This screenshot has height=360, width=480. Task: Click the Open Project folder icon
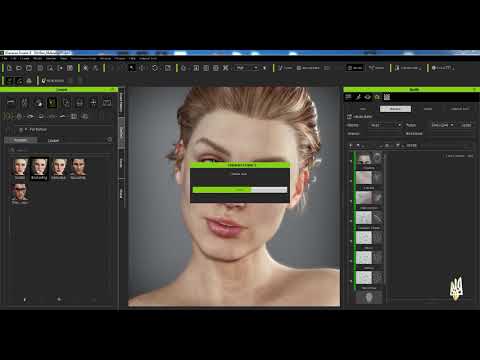tap(19, 68)
